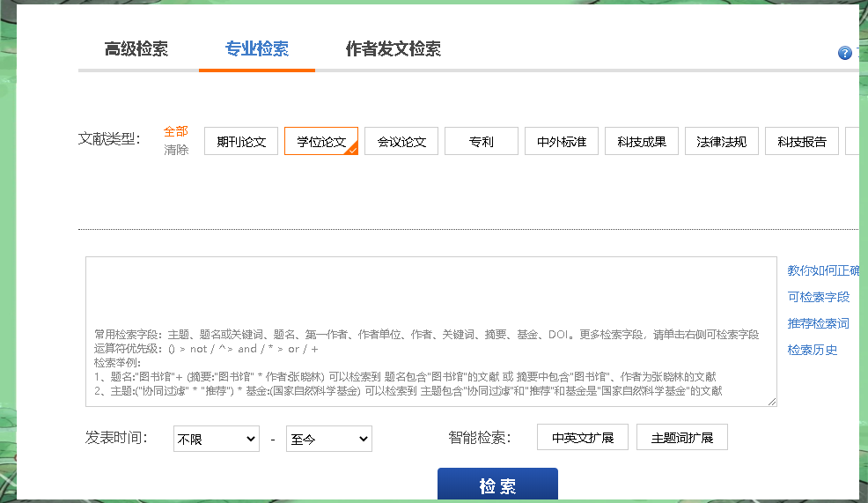Deselect the checked 学位论文 type
The height and width of the screenshot is (503, 868).
coord(320,141)
